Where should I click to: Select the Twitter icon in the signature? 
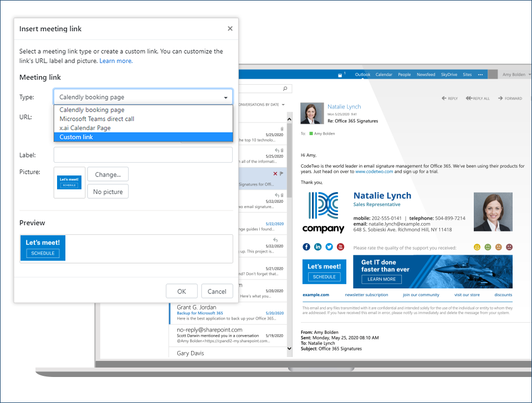(329, 247)
